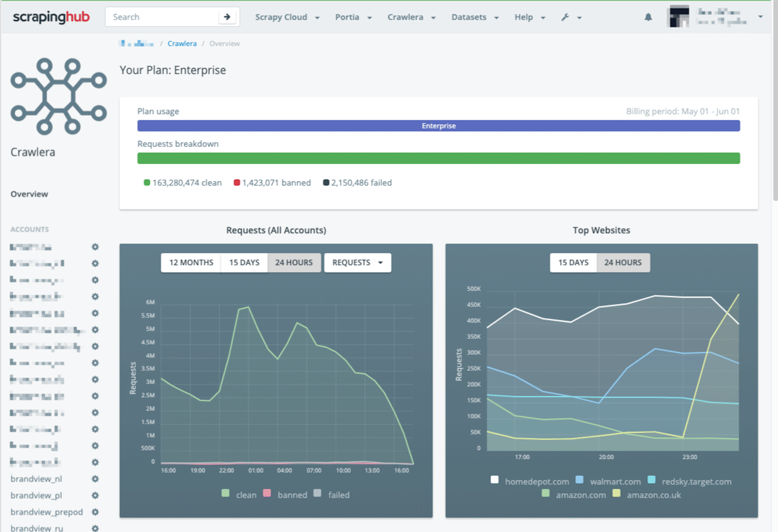Click the Billing period text

click(683, 112)
